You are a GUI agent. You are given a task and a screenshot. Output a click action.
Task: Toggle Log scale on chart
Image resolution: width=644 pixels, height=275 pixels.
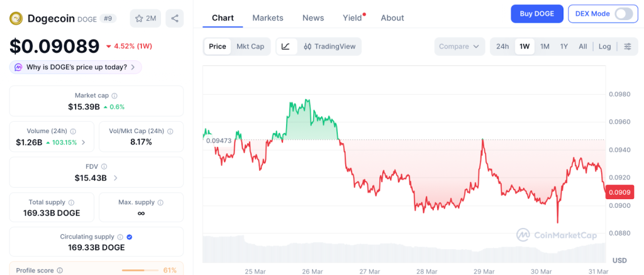[604, 46]
